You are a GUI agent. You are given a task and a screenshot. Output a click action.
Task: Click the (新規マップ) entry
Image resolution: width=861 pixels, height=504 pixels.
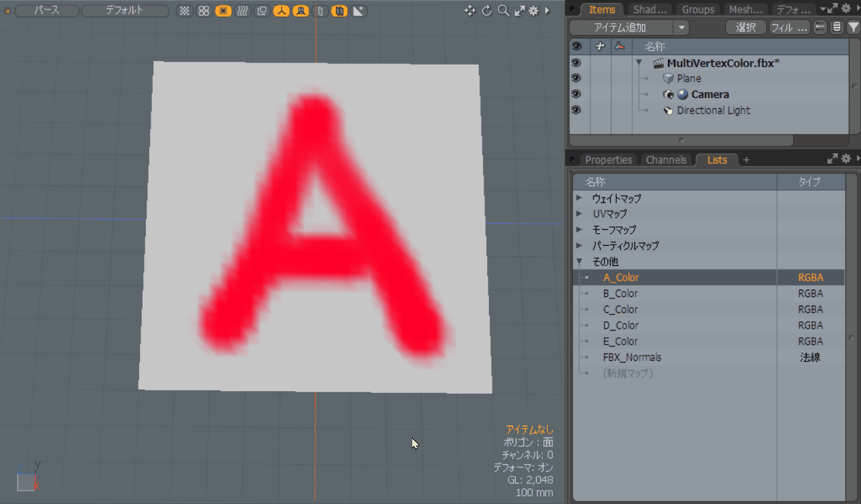(x=628, y=373)
